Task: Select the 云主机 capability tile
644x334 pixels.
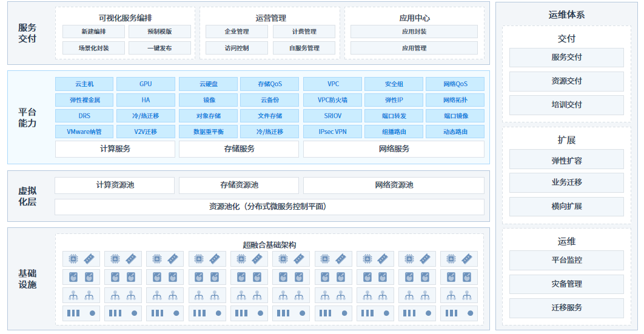Action: tap(84, 84)
